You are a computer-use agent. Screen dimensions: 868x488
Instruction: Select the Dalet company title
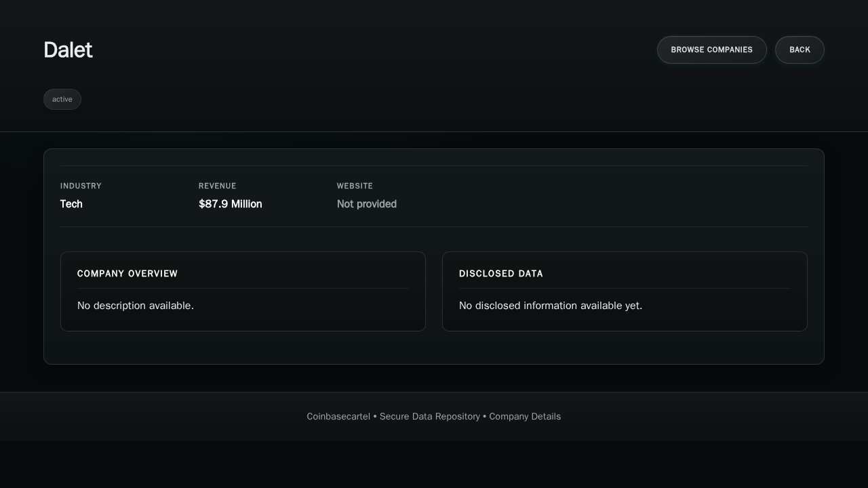coord(68,50)
